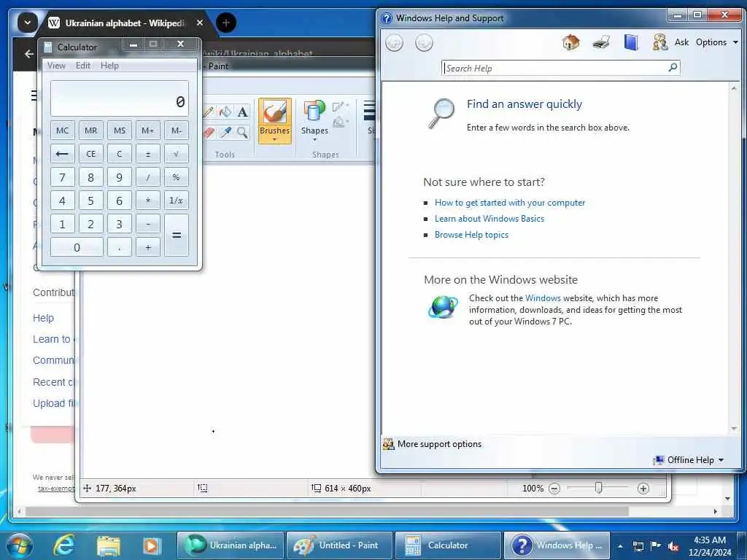The width and height of the screenshot is (747, 560).
Task: Click the browser back arrow
Action: 29,54
